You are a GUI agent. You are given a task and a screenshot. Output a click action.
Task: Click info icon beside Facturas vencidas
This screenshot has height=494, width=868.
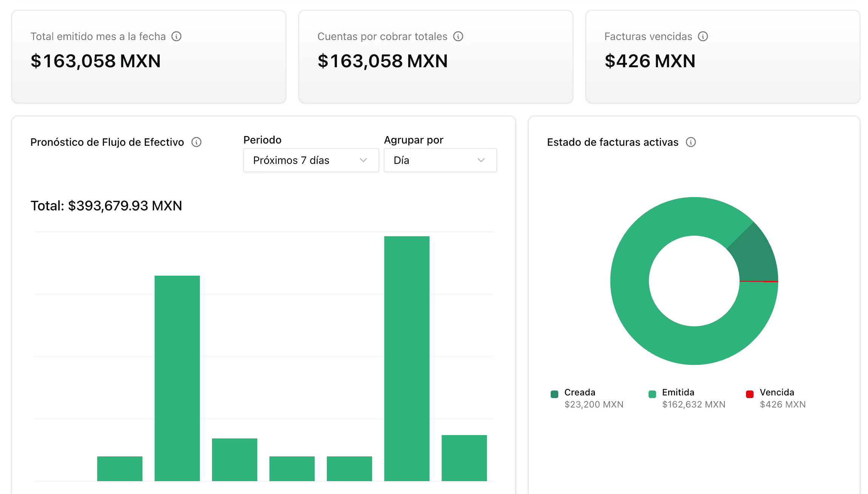click(703, 36)
